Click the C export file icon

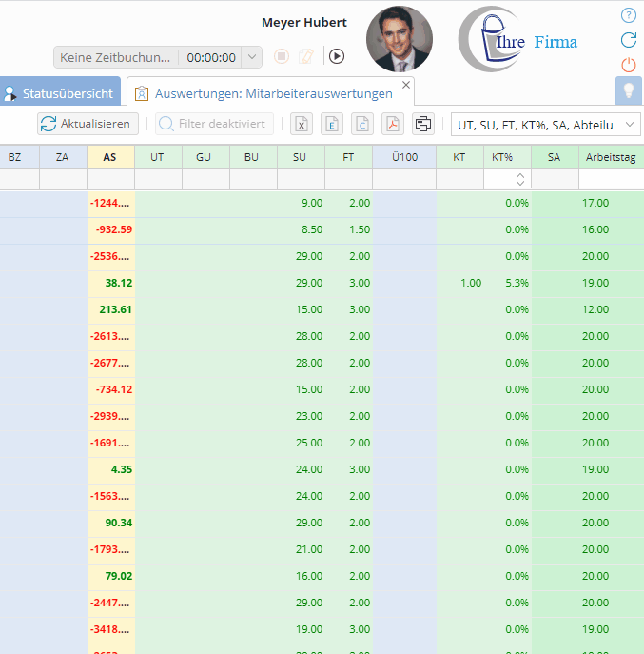point(361,124)
